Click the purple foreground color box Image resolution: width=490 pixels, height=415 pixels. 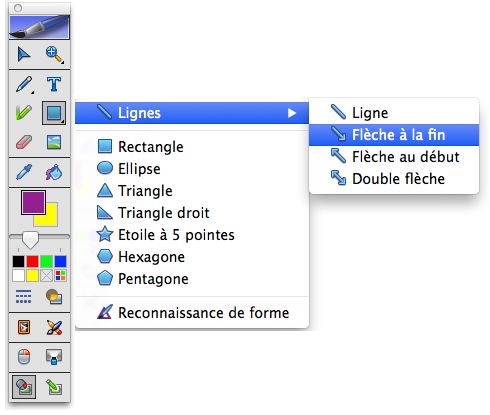[33, 202]
